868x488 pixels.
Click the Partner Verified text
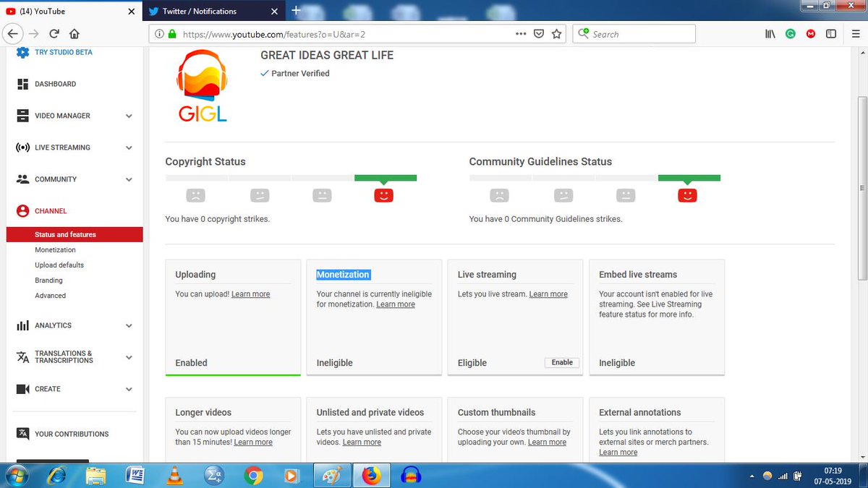[x=300, y=73]
